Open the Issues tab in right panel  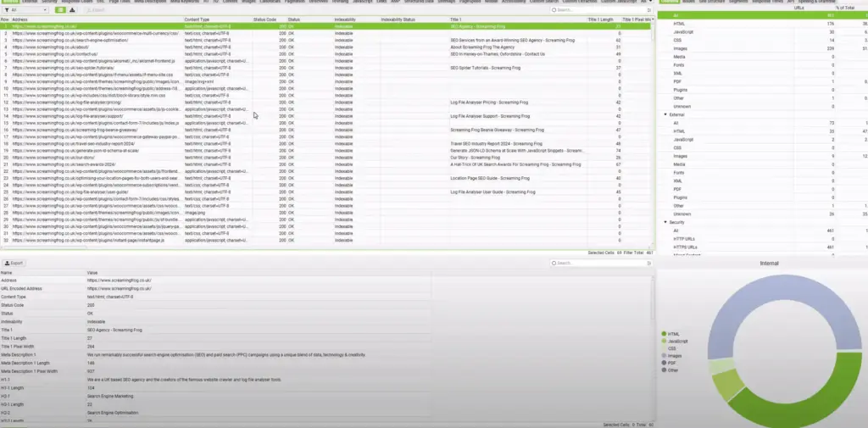click(x=689, y=2)
